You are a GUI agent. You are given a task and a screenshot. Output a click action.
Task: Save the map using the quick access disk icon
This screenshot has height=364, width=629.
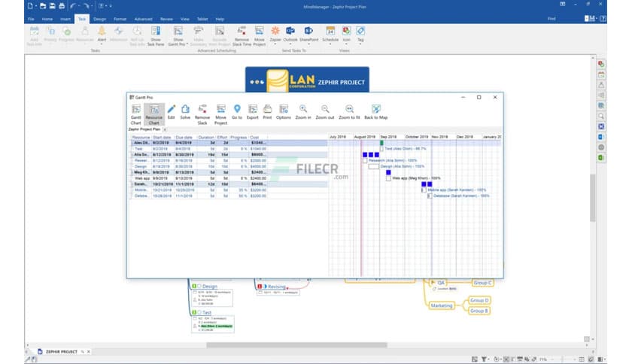[52, 6]
